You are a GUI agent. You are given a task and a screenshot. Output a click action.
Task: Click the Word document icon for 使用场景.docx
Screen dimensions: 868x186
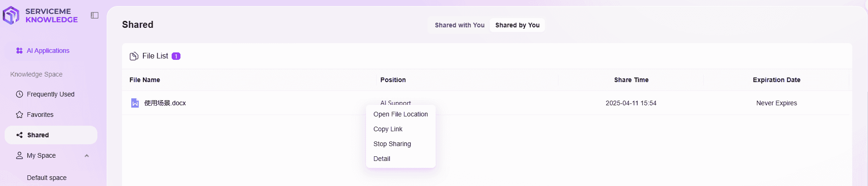click(135, 103)
